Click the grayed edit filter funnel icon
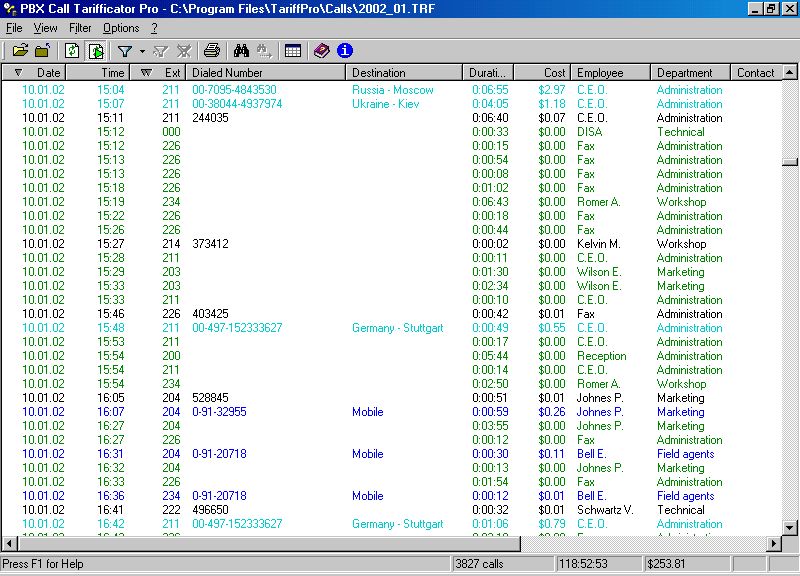 pyautogui.click(x=160, y=51)
